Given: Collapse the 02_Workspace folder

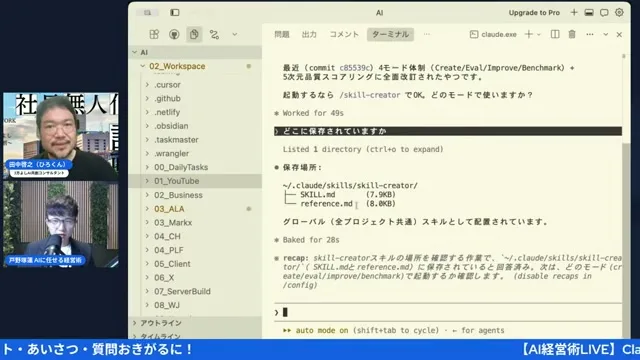Looking at the screenshot, I should (195, 66).
